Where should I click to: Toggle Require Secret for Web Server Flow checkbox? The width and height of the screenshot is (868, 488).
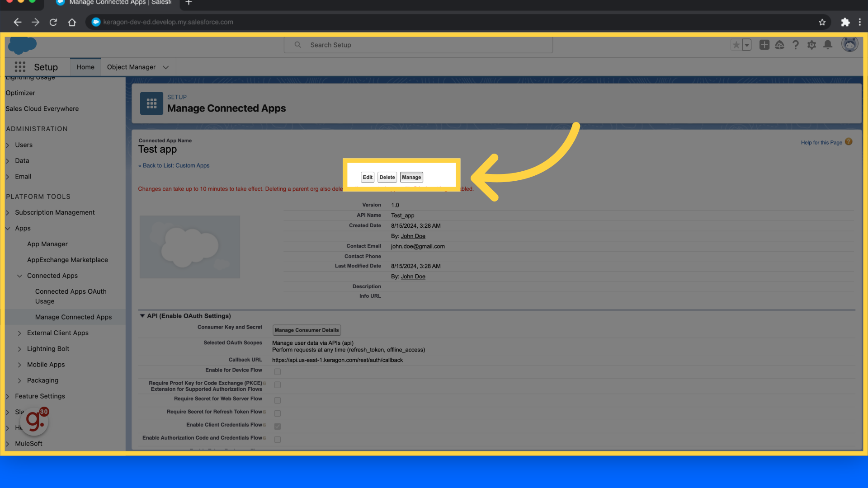tap(278, 401)
